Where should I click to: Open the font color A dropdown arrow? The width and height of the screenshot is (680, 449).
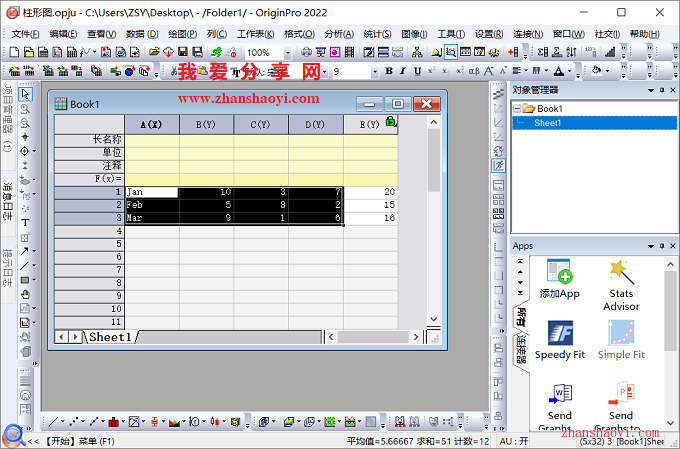pos(570,71)
